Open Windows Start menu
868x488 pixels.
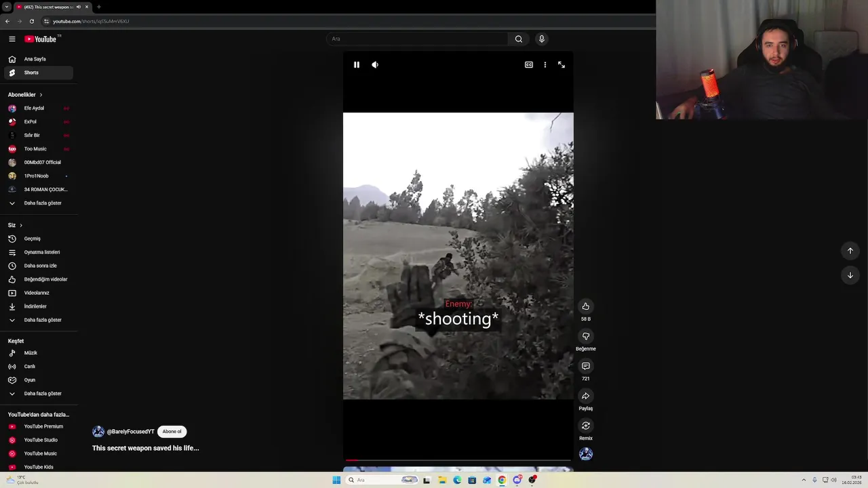pos(336,480)
